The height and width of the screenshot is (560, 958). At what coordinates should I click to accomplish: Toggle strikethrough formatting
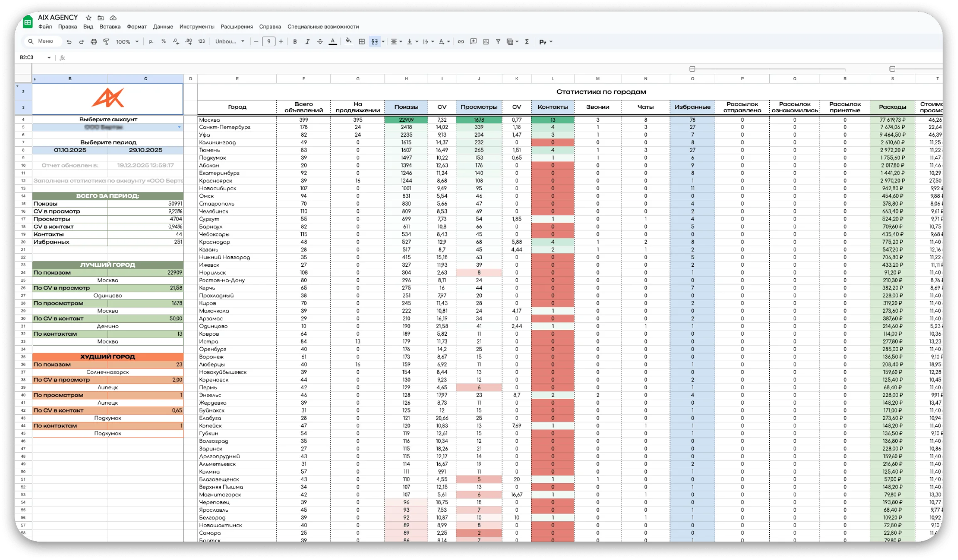[x=320, y=42]
